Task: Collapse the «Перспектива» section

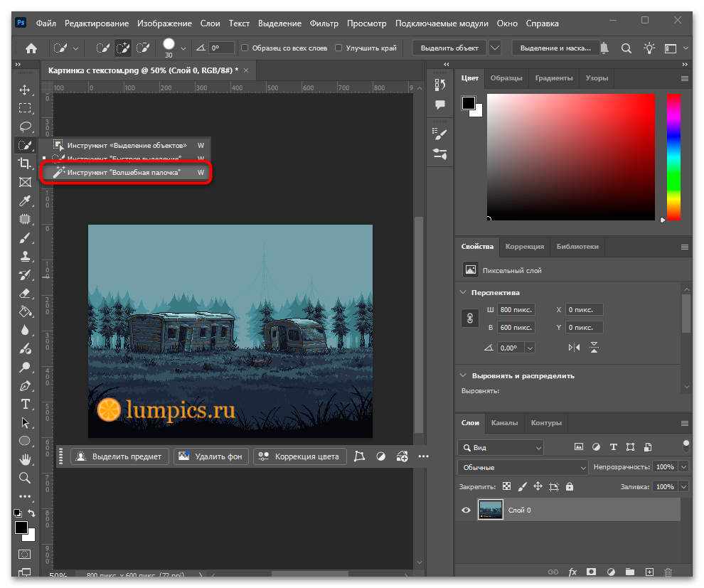Action: coord(464,292)
